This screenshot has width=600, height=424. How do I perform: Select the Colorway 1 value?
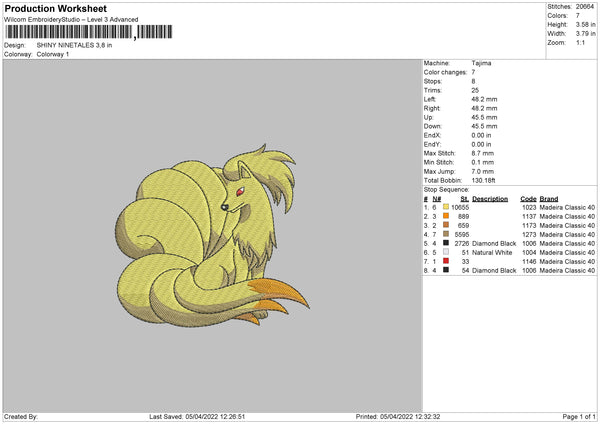tap(53, 54)
